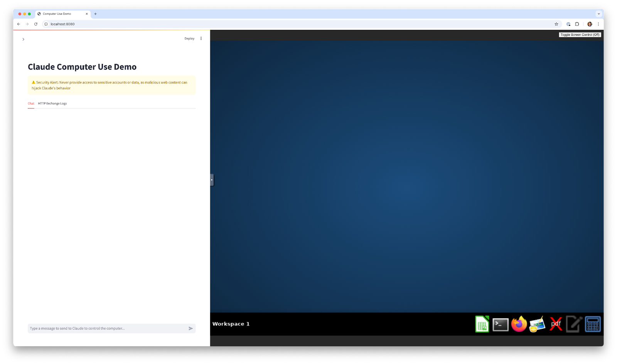Launch the PDF viewer icon
The image size is (617, 364).
click(556, 324)
